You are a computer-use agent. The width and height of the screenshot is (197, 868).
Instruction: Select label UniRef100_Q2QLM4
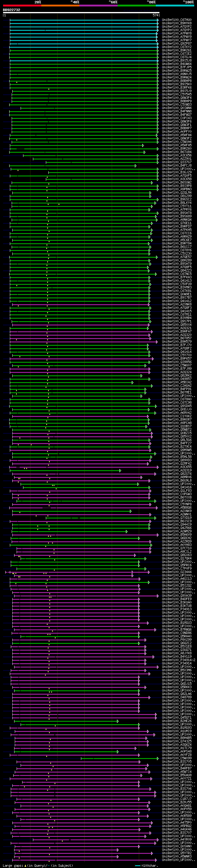[177, 193]
